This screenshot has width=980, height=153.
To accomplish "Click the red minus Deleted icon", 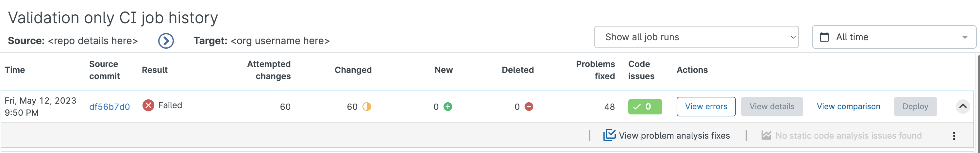I will pyautogui.click(x=529, y=107).
